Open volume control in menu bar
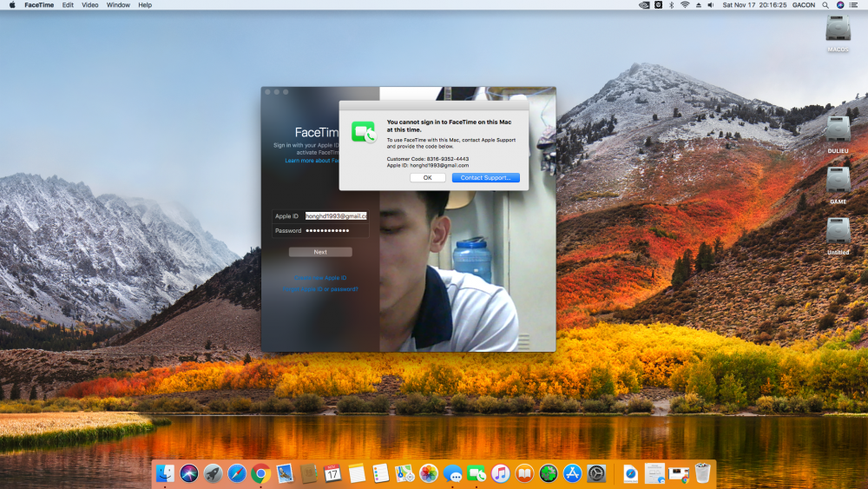868x489 pixels. tap(711, 5)
